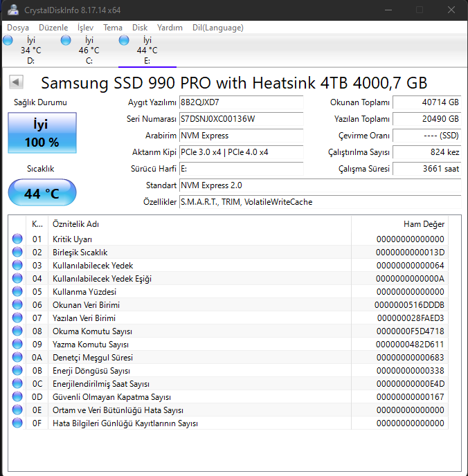Expand the Tema menu
The height and width of the screenshot is (476, 468).
pyautogui.click(x=113, y=28)
